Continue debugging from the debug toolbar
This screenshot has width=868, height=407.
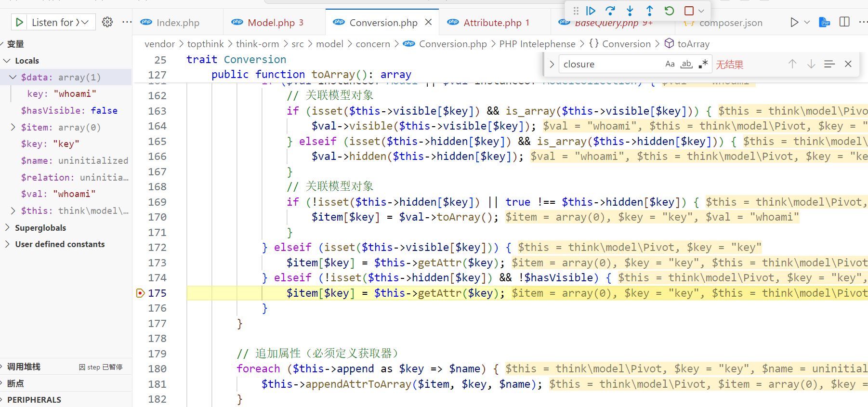click(x=591, y=11)
